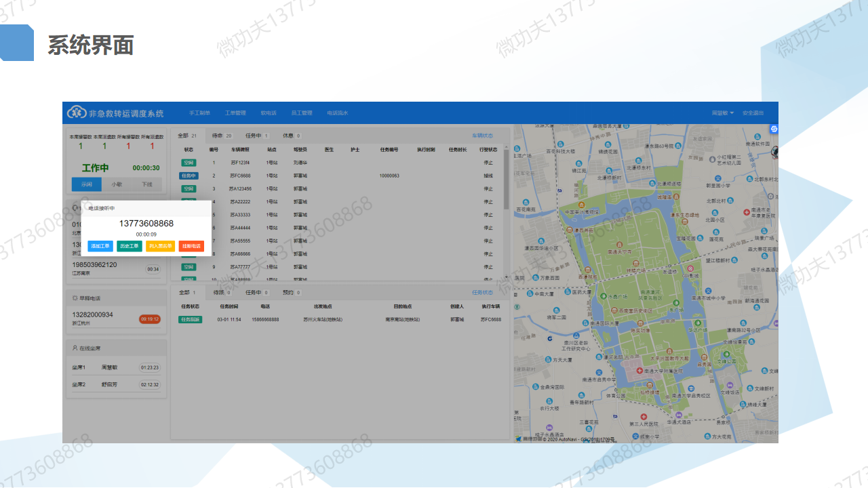Image resolution: width=868 pixels, height=488 pixels.
Task: Click the icon beside 早释电话 header
Action: [75, 298]
